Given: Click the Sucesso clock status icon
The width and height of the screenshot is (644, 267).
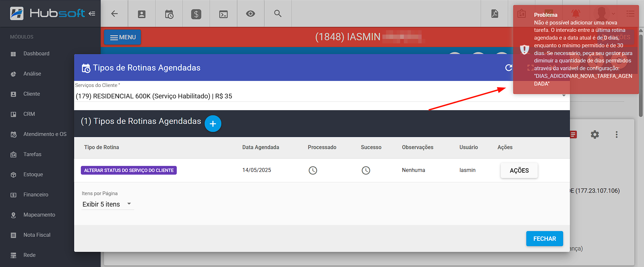Looking at the screenshot, I should [x=366, y=170].
